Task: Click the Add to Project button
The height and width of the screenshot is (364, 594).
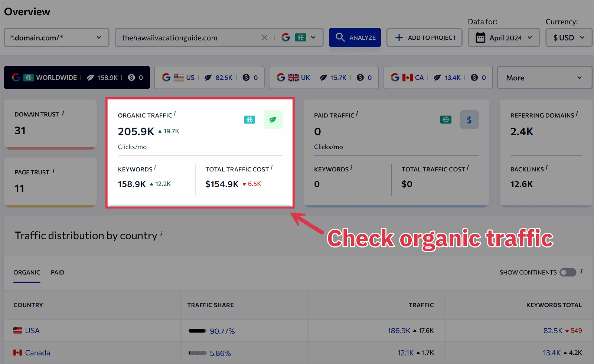Action: (x=424, y=38)
